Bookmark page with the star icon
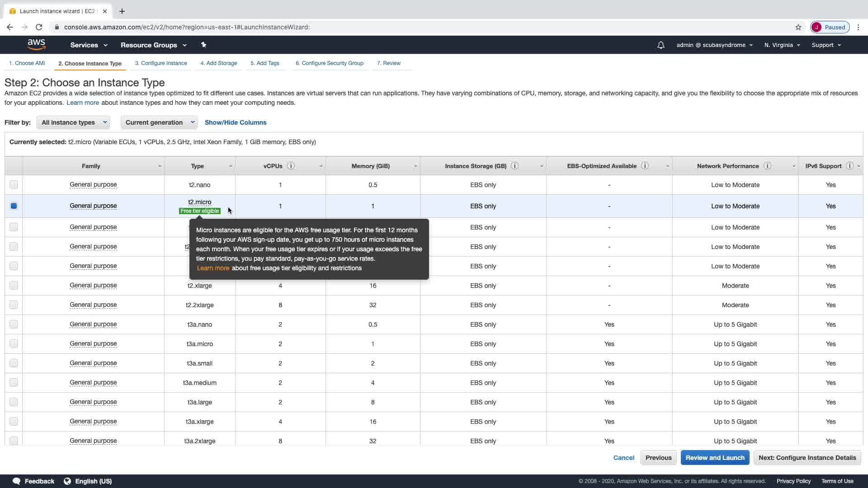The image size is (868, 488). [x=798, y=27]
